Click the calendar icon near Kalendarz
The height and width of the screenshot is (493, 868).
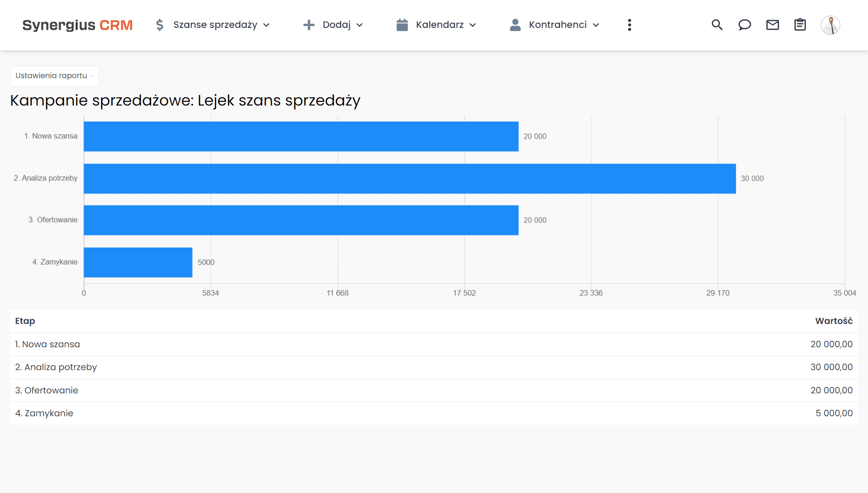coord(402,25)
